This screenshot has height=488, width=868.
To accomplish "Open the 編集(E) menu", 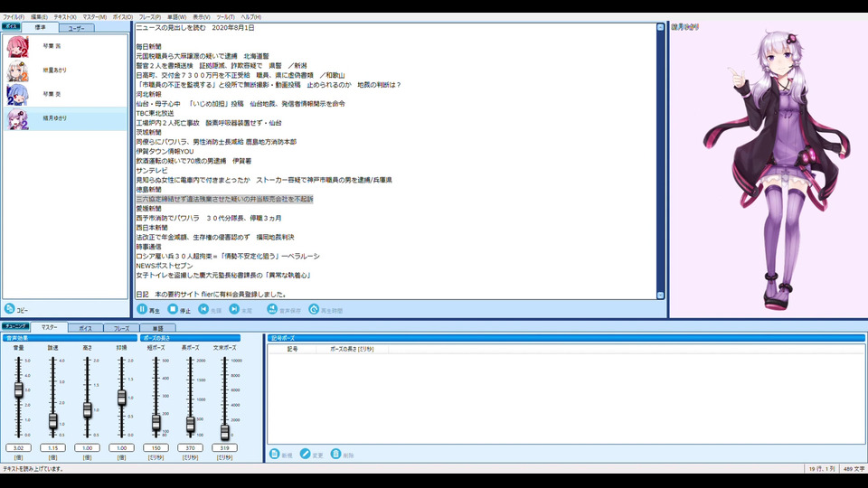I will [39, 17].
